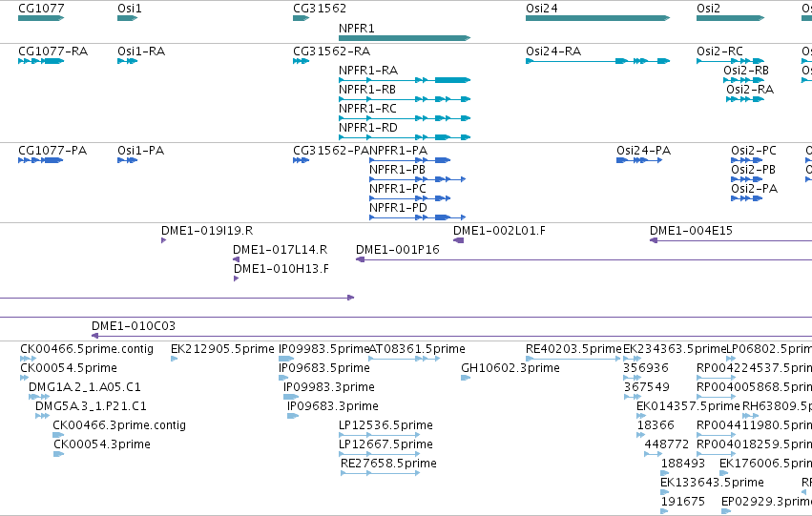This screenshot has width=812, height=516.
Task: Click the CK00466.5prime.contig EST label
Action: tap(87, 349)
